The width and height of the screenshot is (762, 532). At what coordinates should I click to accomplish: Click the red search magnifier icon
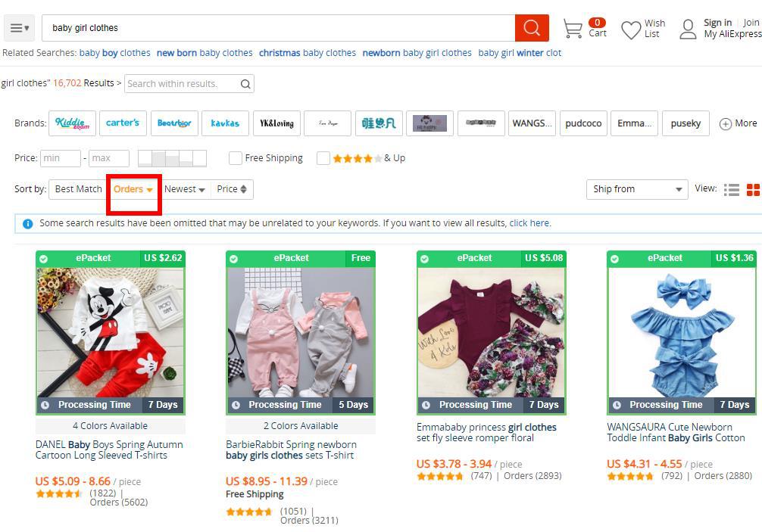[x=532, y=27]
